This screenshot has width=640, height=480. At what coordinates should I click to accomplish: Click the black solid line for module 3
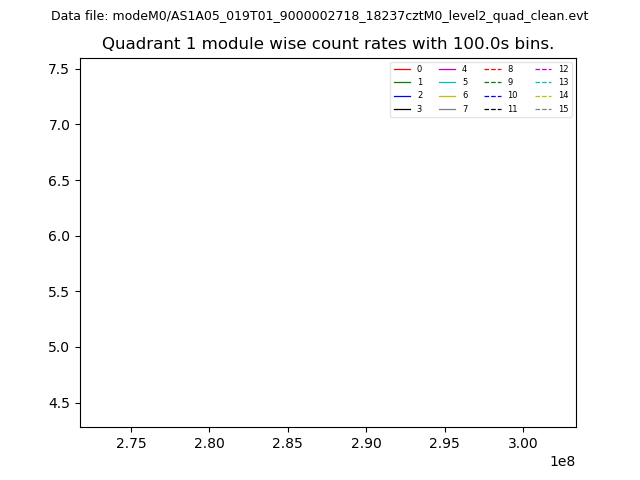click(x=402, y=109)
